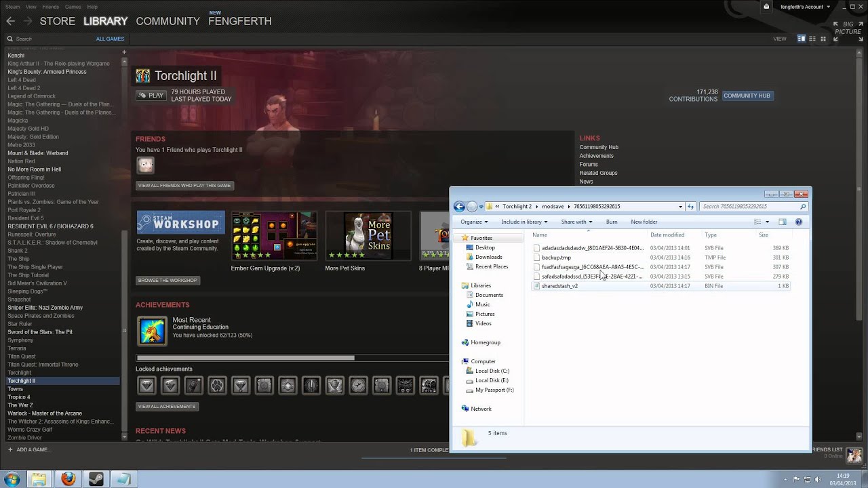
Task: Toggle the Explorer preview pane icon
Action: [782, 222]
